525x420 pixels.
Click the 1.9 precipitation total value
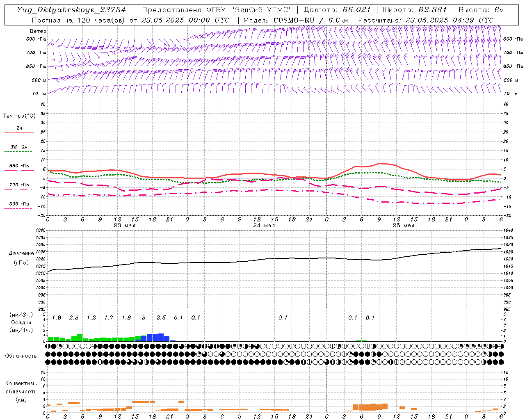[56, 317]
